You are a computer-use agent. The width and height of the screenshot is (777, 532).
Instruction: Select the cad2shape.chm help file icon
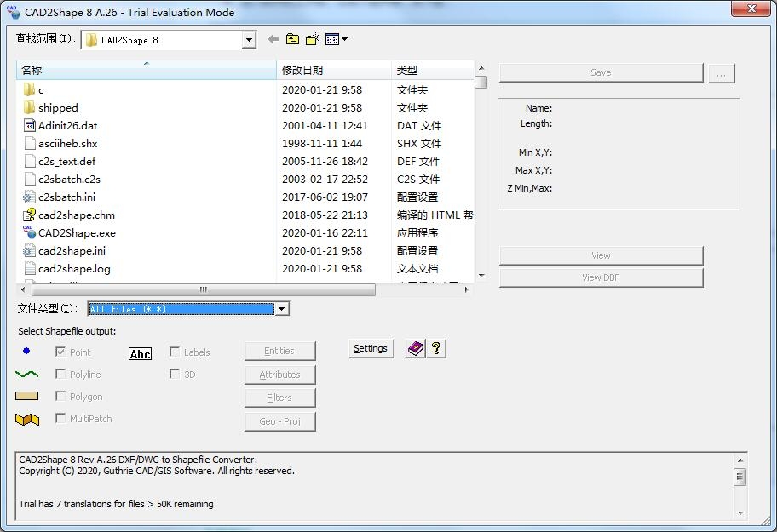[x=29, y=215]
